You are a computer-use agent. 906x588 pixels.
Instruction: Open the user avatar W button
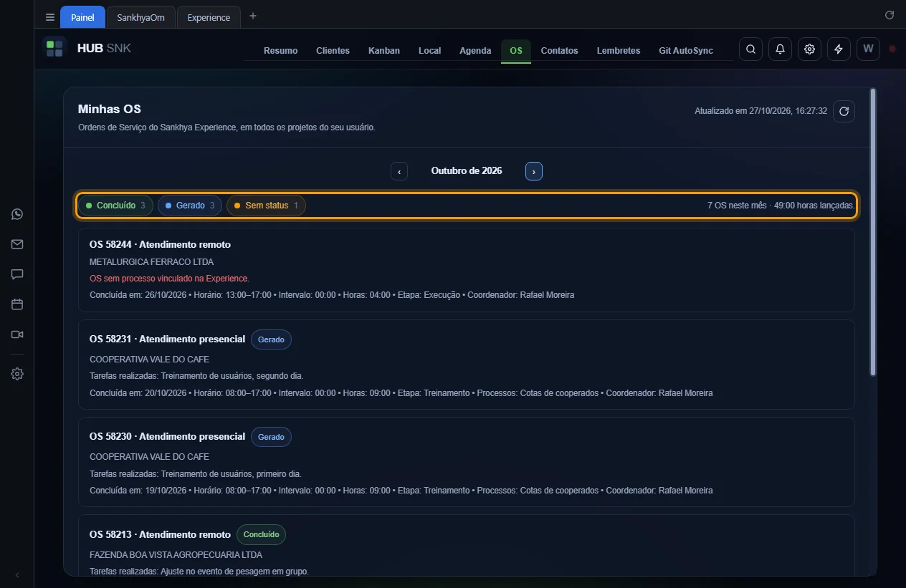coord(868,49)
